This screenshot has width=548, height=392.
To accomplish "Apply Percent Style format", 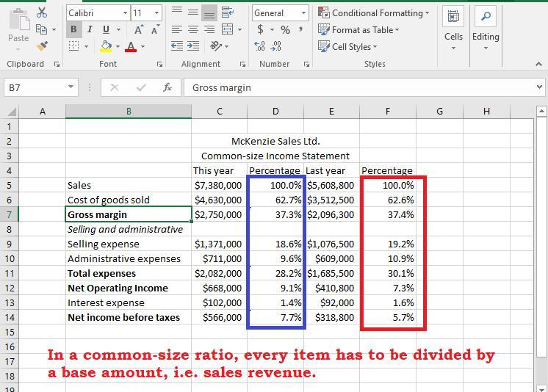I will point(285,29).
